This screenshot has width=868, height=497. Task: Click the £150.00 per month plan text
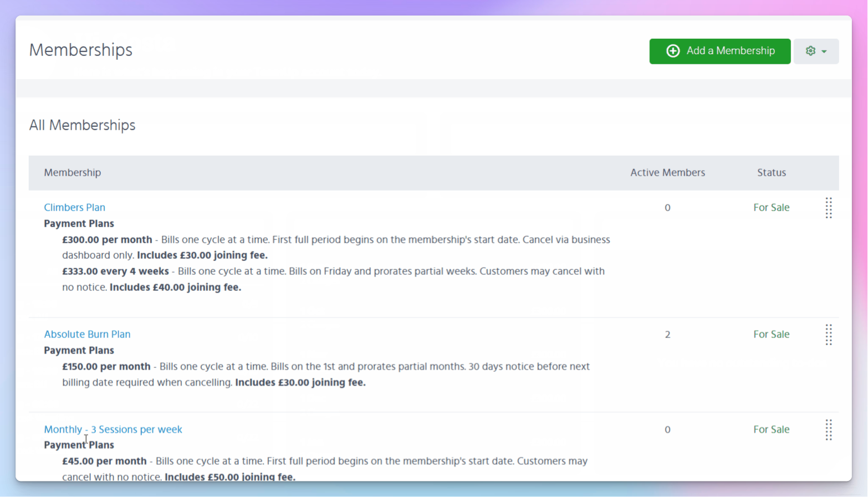tap(106, 366)
